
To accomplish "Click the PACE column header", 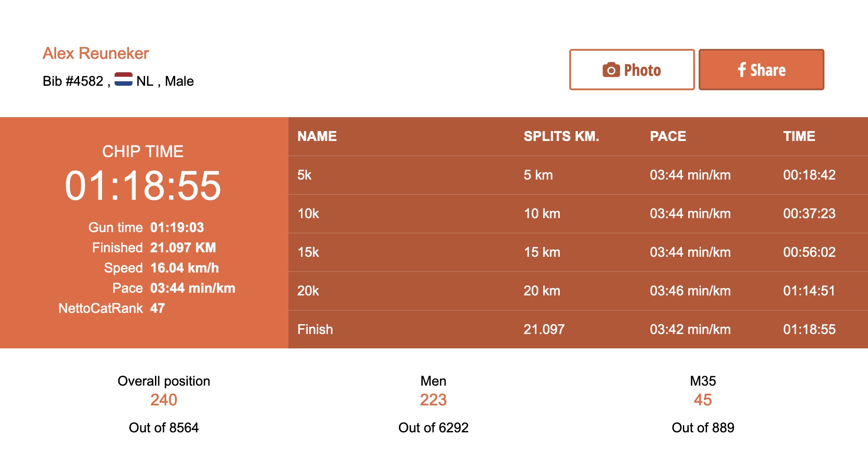I will (668, 136).
